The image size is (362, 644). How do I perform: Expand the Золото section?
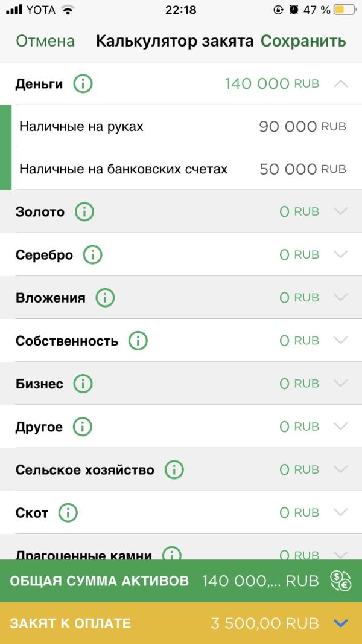coord(341,211)
